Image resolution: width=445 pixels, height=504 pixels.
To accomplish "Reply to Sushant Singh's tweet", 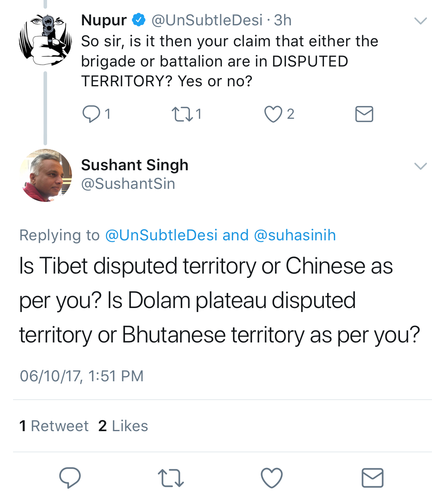I will [x=70, y=477].
